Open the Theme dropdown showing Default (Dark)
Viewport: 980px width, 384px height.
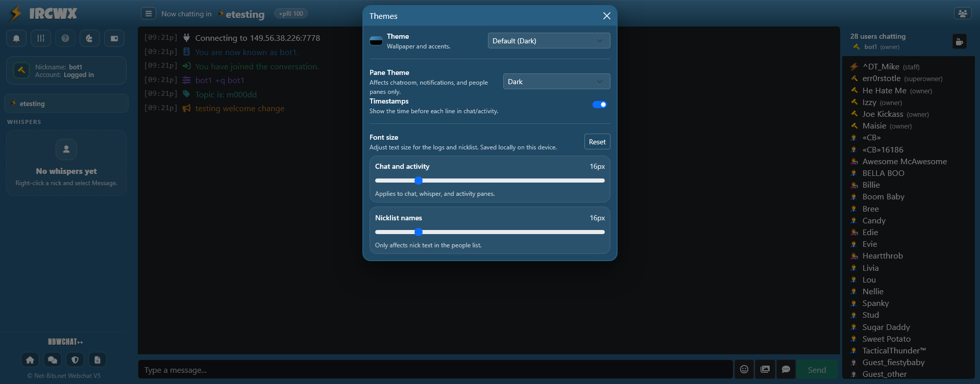tap(549, 41)
